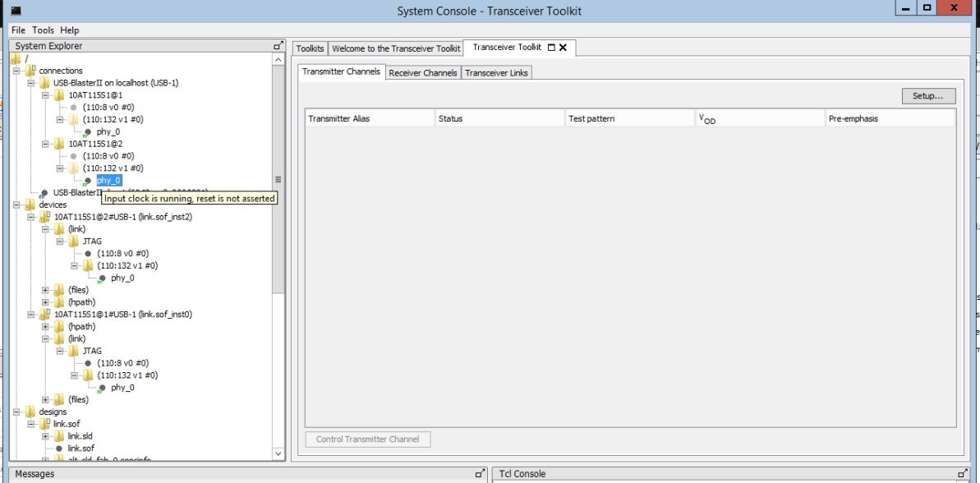Click the System Explorer vertical scrollbar thumb
The height and width of the screenshot is (483, 980).
[x=278, y=179]
